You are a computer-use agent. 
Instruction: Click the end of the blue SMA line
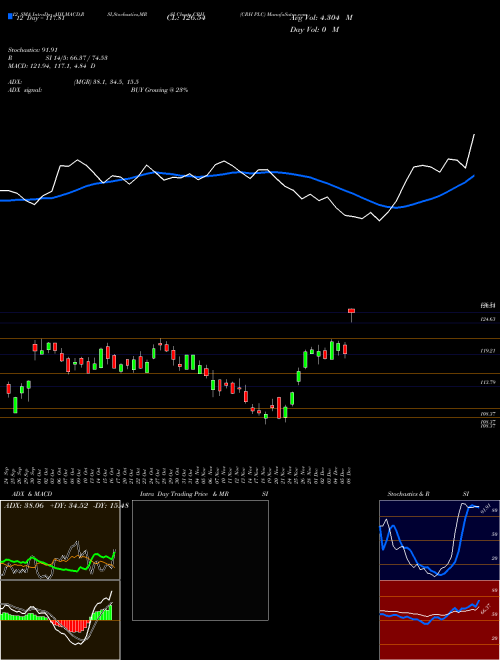coord(474,176)
